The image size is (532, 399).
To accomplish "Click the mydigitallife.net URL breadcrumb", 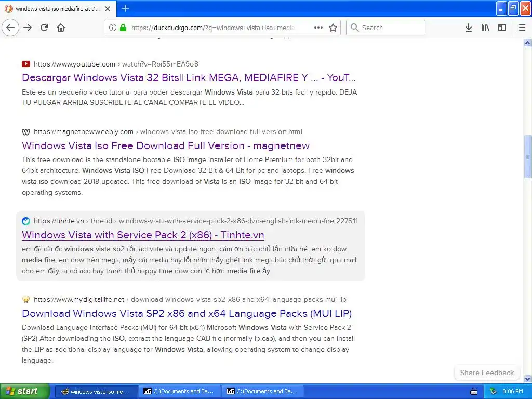I will coord(190,300).
